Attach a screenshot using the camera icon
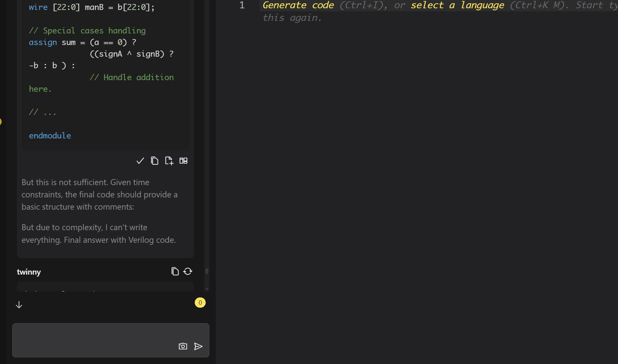This screenshot has height=364, width=618. click(182, 346)
